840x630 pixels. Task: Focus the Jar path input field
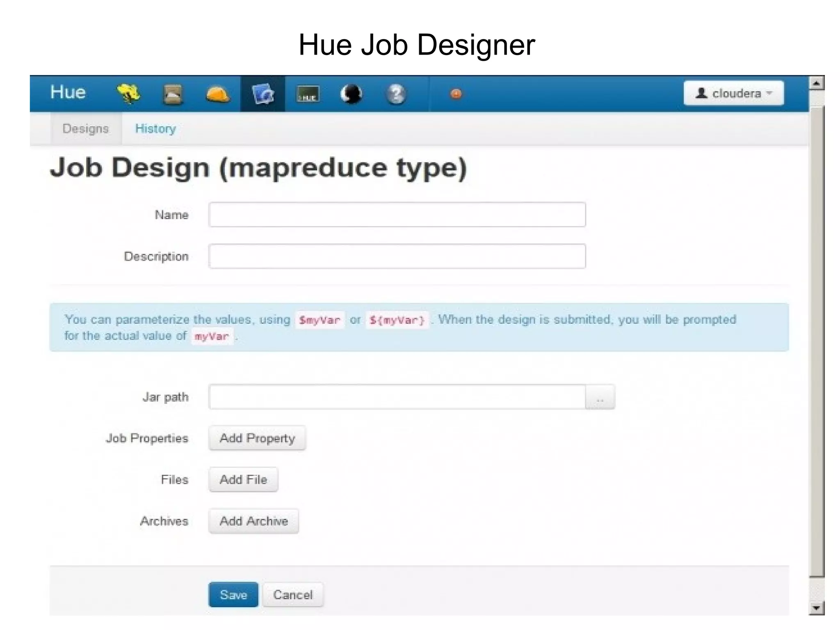coord(397,397)
